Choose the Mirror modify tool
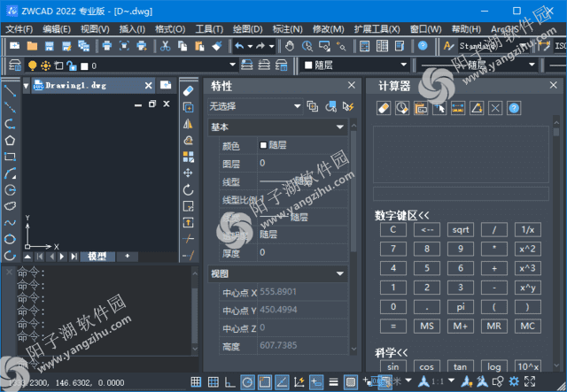 [189, 124]
